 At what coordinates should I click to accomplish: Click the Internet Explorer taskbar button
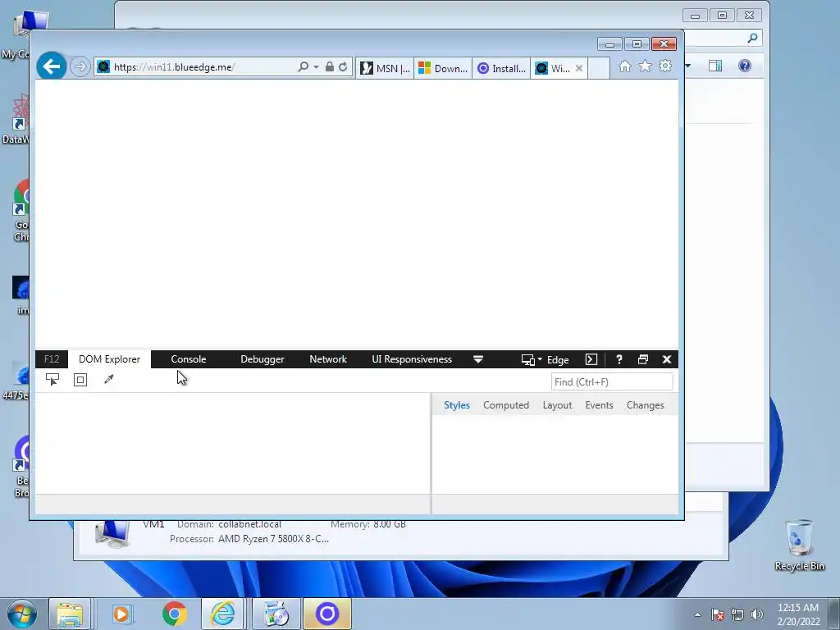pos(222,614)
